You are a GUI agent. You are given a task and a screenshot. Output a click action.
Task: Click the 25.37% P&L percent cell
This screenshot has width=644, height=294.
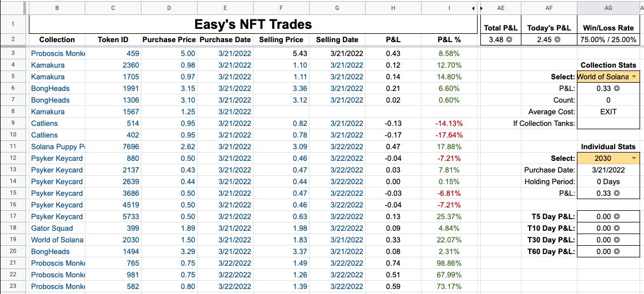tap(449, 216)
